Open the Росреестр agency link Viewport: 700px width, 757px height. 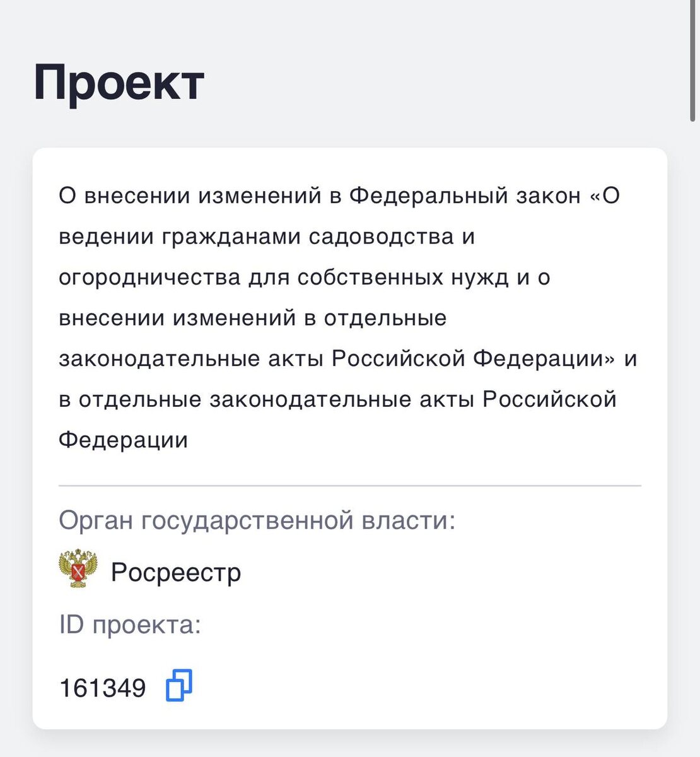[176, 572]
